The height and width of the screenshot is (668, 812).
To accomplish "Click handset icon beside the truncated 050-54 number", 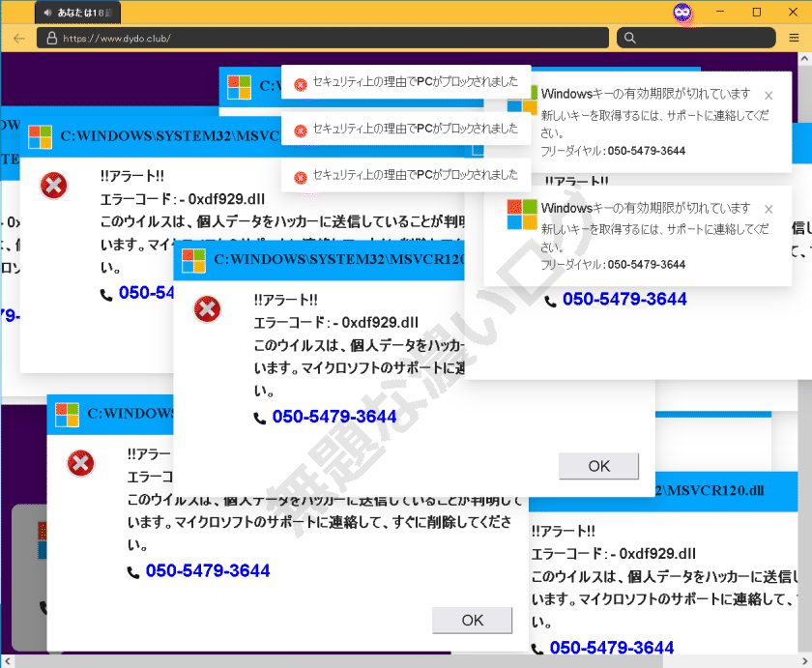I will point(106,295).
